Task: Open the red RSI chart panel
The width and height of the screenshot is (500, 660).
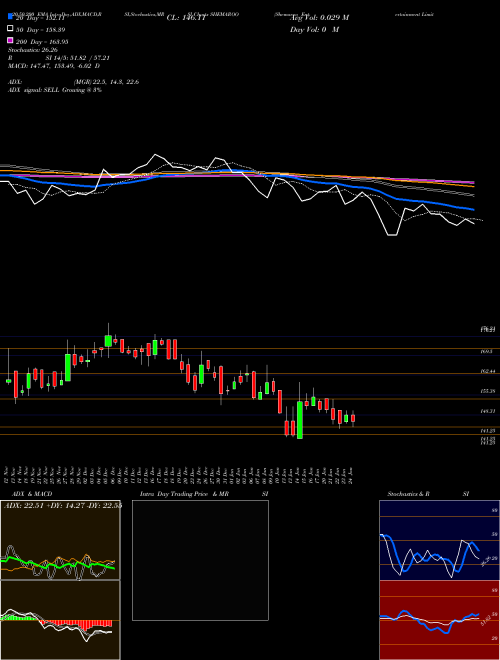Action: [x=439, y=620]
